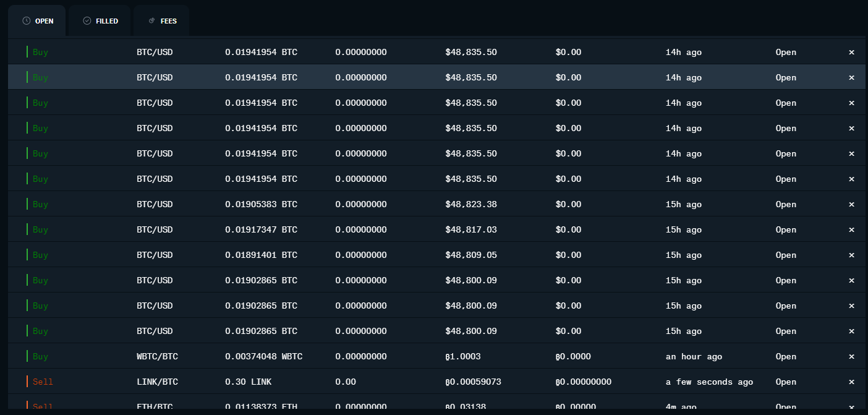868x415 pixels.
Task: Select the amount 0.00374048 WBTC
Action: 263,356
